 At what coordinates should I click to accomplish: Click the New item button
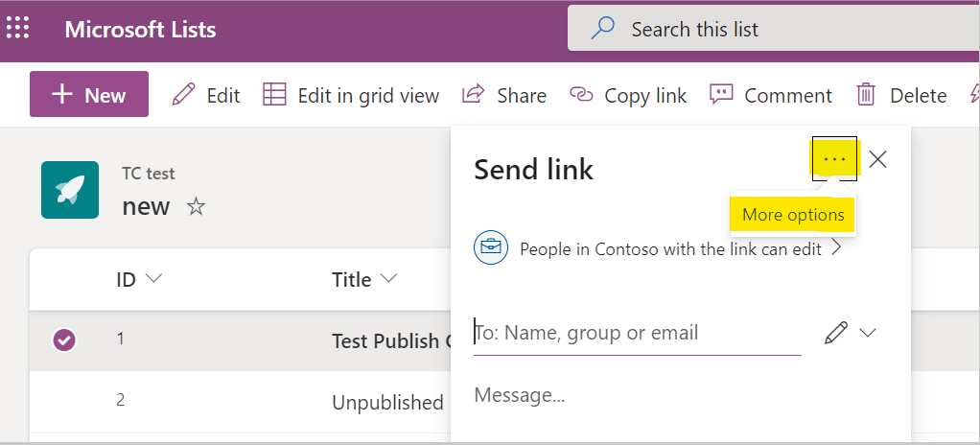[x=89, y=94]
